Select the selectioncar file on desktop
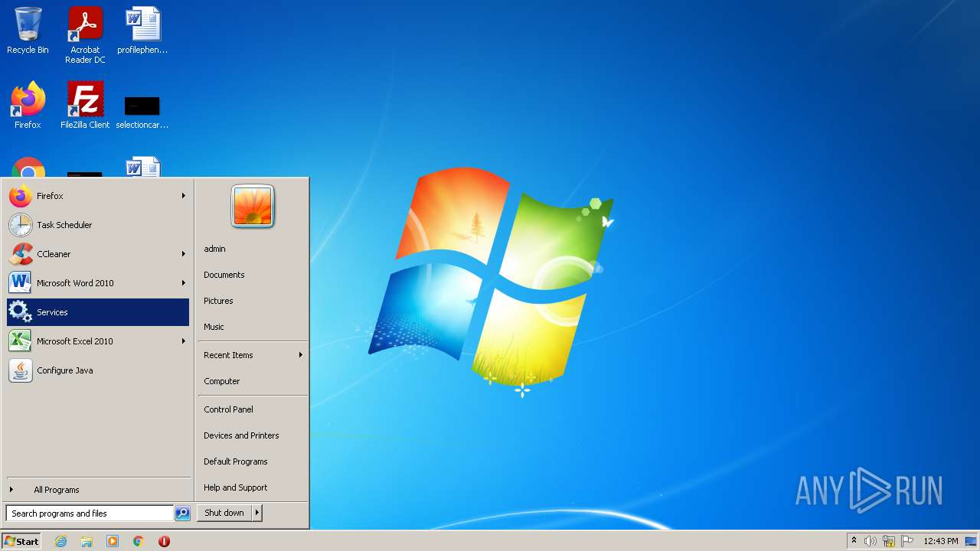The height and width of the screenshot is (551, 980). coord(142,111)
